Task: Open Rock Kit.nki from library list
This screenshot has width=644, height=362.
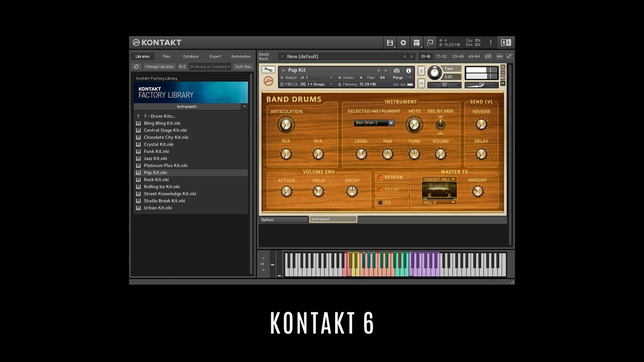Action: 191,179
